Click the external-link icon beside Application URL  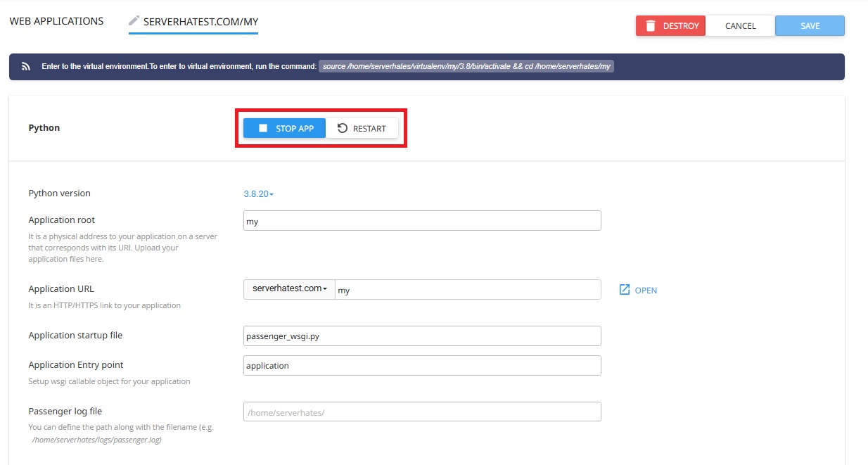click(x=625, y=290)
